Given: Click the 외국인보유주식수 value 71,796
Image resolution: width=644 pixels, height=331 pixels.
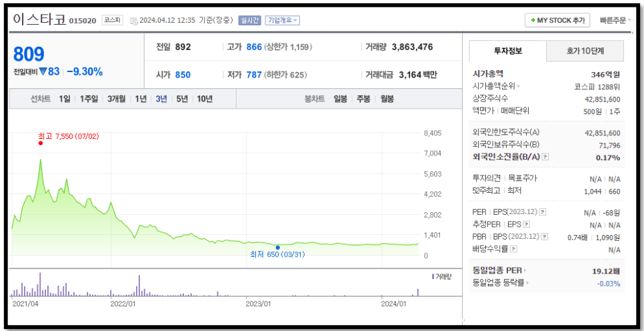Looking at the screenshot, I should point(609,145).
